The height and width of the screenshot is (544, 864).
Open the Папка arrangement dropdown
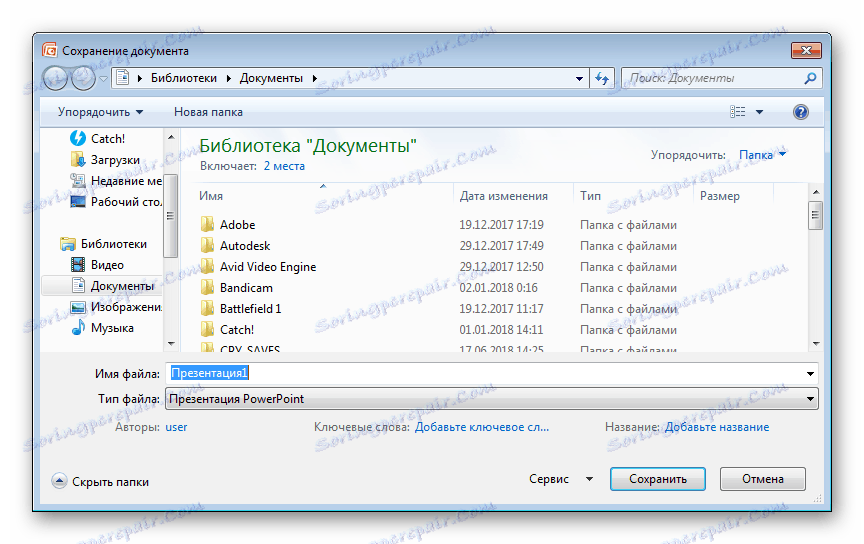click(x=762, y=155)
